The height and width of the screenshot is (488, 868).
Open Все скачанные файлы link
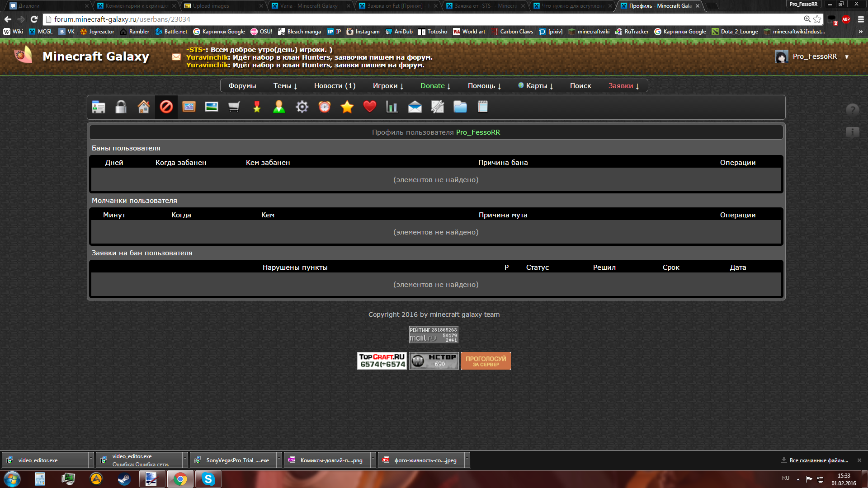tap(818, 460)
